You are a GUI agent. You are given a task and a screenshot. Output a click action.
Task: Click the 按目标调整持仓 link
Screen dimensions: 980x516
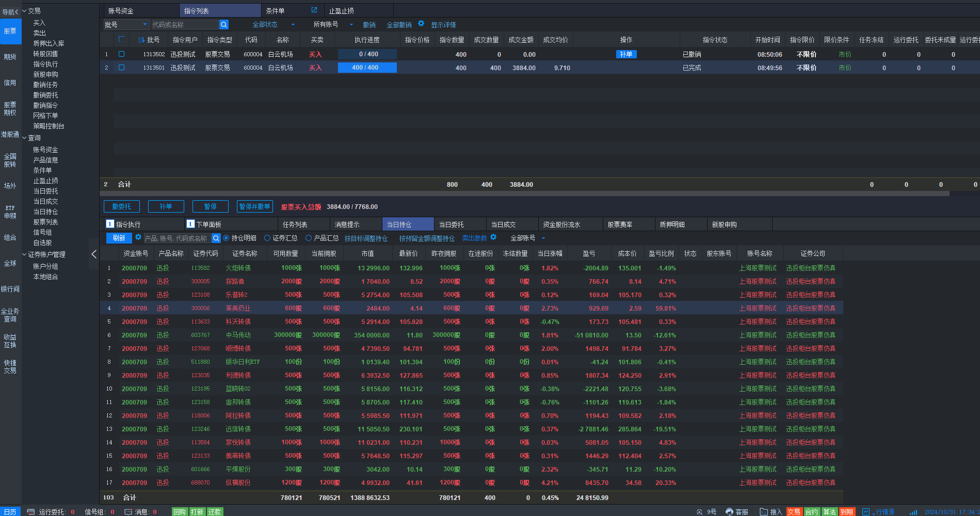pos(366,238)
